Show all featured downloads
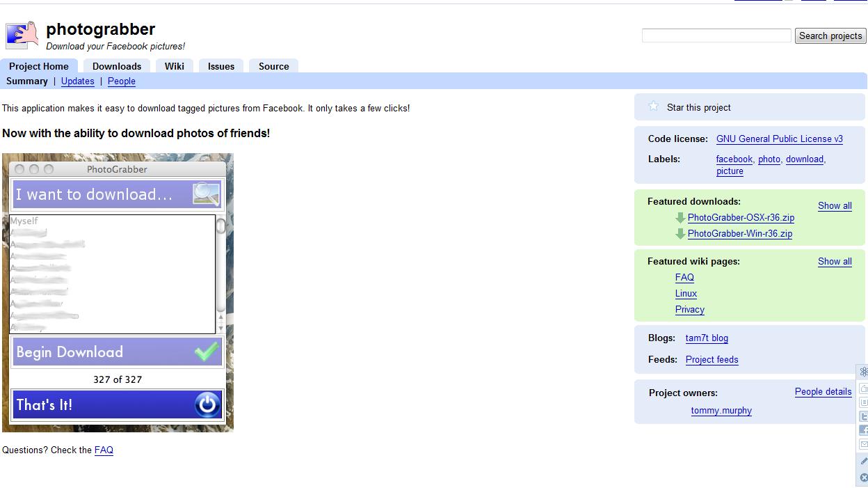 coord(835,205)
